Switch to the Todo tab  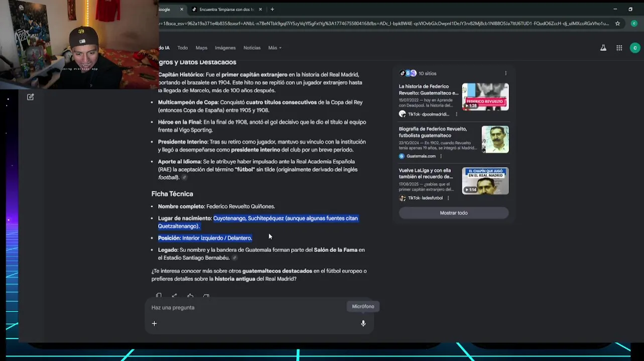pyautogui.click(x=182, y=48)
